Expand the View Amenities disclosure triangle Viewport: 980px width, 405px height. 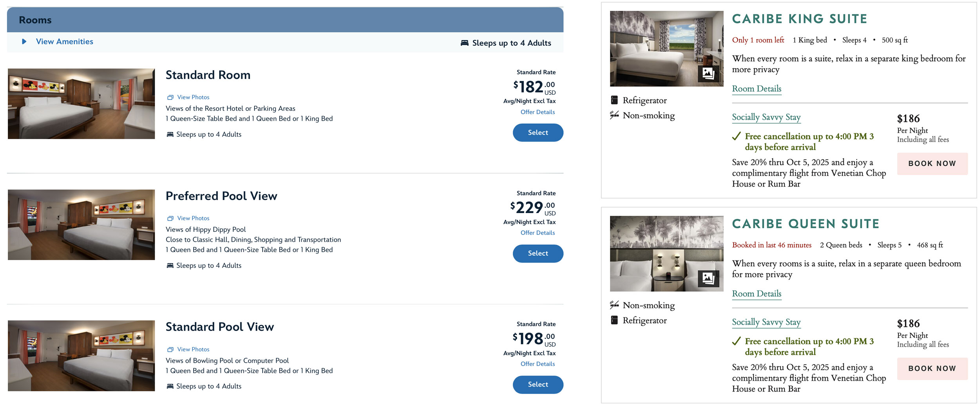(24, 42)
